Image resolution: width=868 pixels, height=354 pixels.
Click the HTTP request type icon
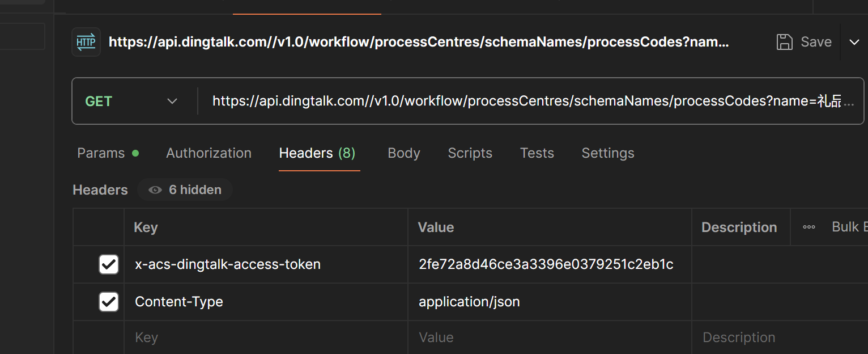tap(86, 42)
